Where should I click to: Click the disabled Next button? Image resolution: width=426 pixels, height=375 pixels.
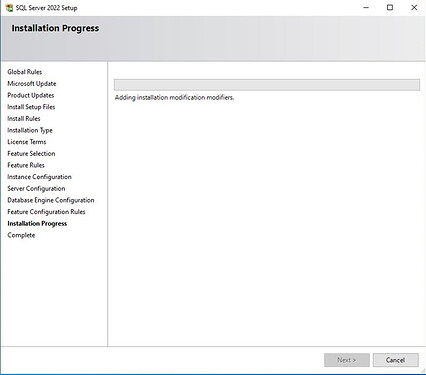tap(347, 360)
